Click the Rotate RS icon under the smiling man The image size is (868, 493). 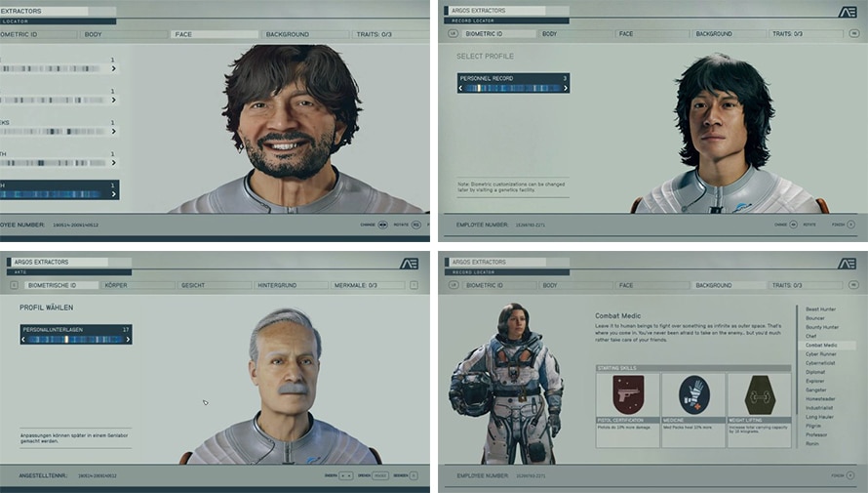coord(415,225)
